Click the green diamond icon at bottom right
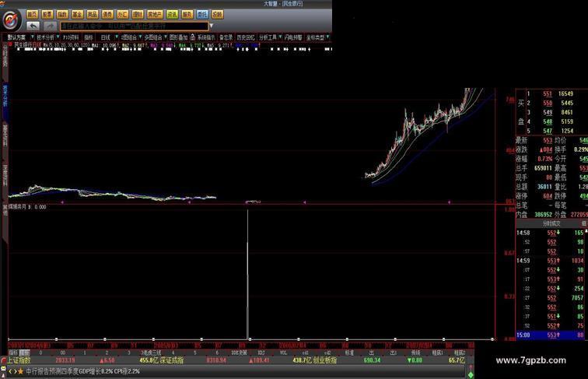Screen dimensions: 588x379 (x=471, y=374)
